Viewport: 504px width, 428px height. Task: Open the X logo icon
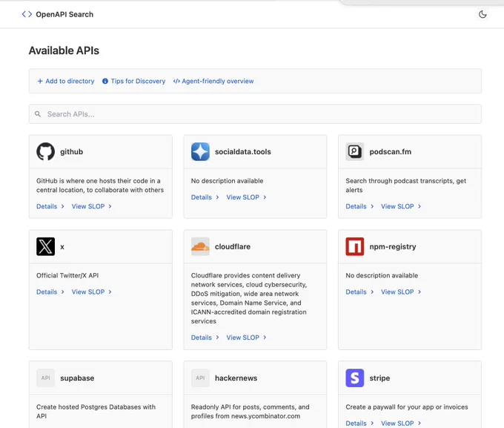tap(45, 246)
